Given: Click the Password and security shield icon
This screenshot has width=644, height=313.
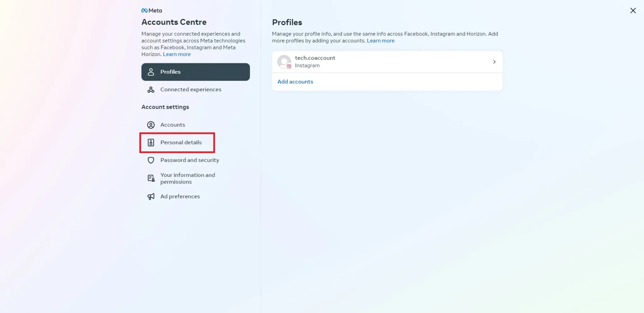Looking at the screenshot, I should click(151, 160).
